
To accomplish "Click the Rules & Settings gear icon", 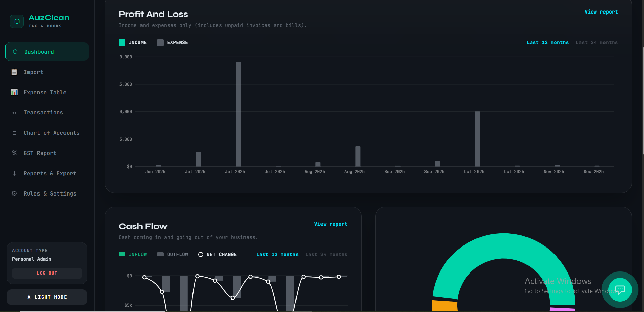I will (x=14, y=193).
